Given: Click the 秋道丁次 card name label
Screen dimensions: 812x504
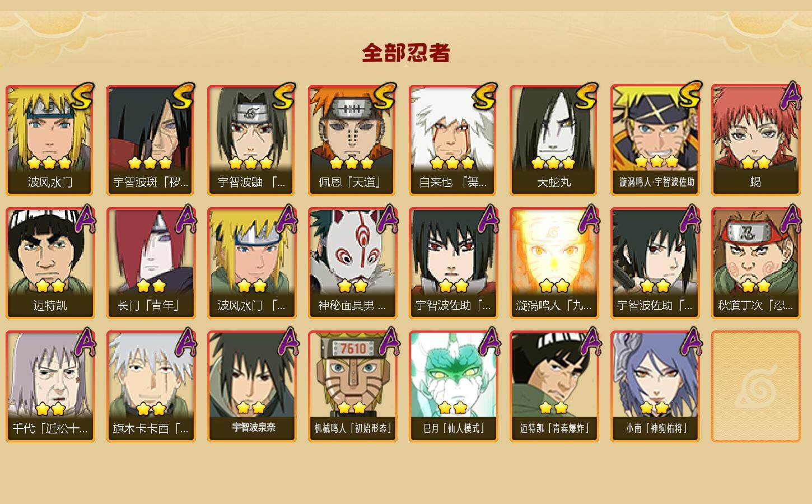Looking at the screenshot, I should click(x=755, y=306).
